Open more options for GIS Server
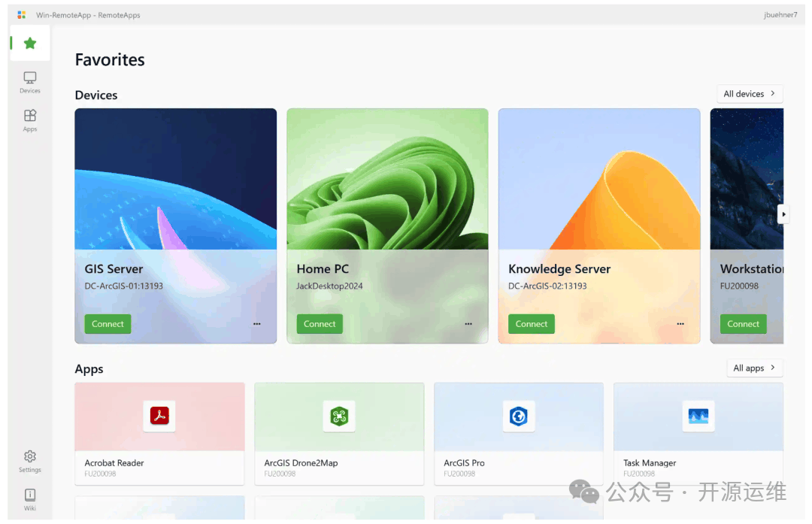This screenshot has height=524, width=812. pyautogui.click(x=257, y=323)
